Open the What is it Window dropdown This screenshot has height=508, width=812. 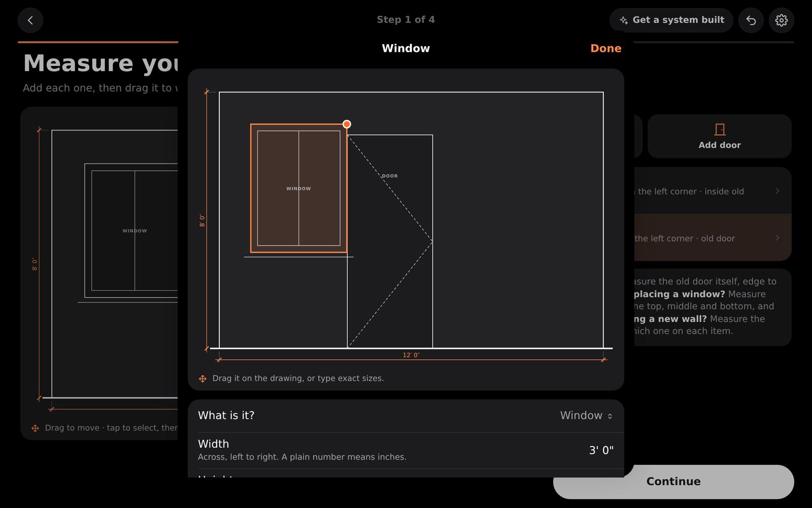[x=586, y=416]
